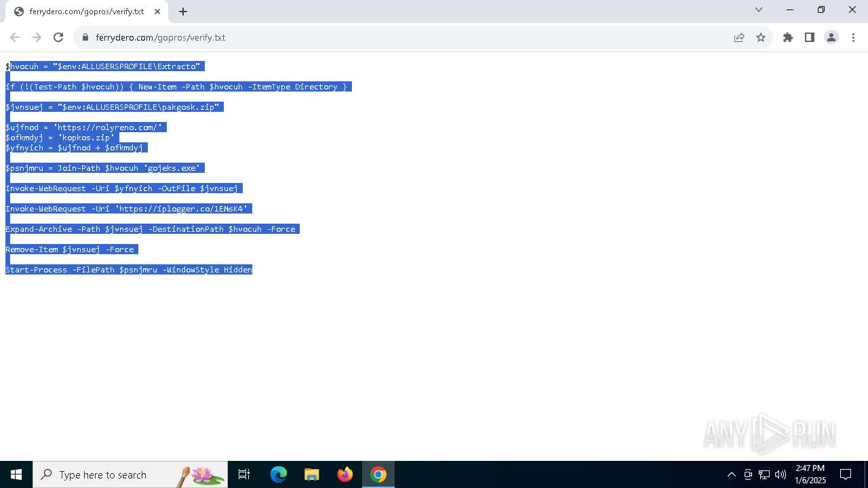Image resolution: width=868 pixels, height=488 pixels.
Task: Click the Type here to search box
Action: tap(130, 474)
